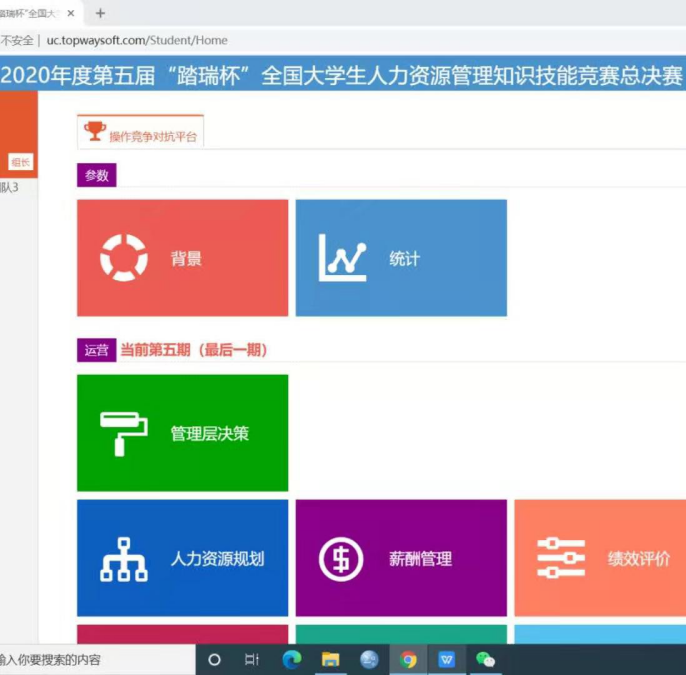Open a new browser tab
686x675 pixels.
pyautogui.click(x=100, y=13)
